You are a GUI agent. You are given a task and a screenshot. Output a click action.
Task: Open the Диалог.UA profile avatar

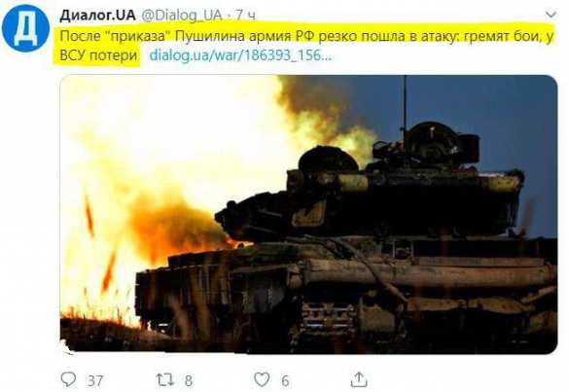pos(25,28)
